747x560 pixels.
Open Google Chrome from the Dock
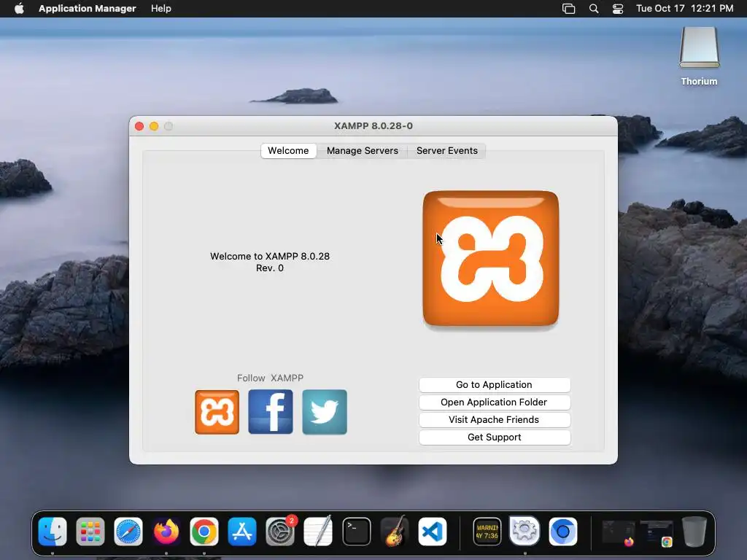coord(204,532)
